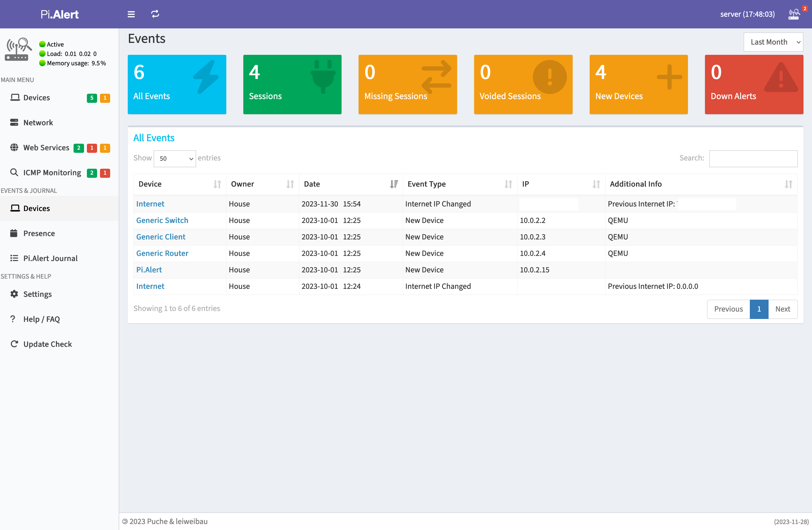Click the Next pagination button
This screenshot has height=530, width=812.
tap(782, 308)
